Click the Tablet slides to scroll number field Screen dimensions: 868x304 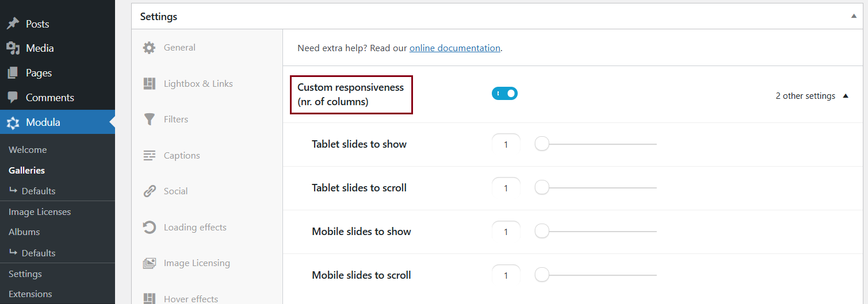(x=506, y=188)
